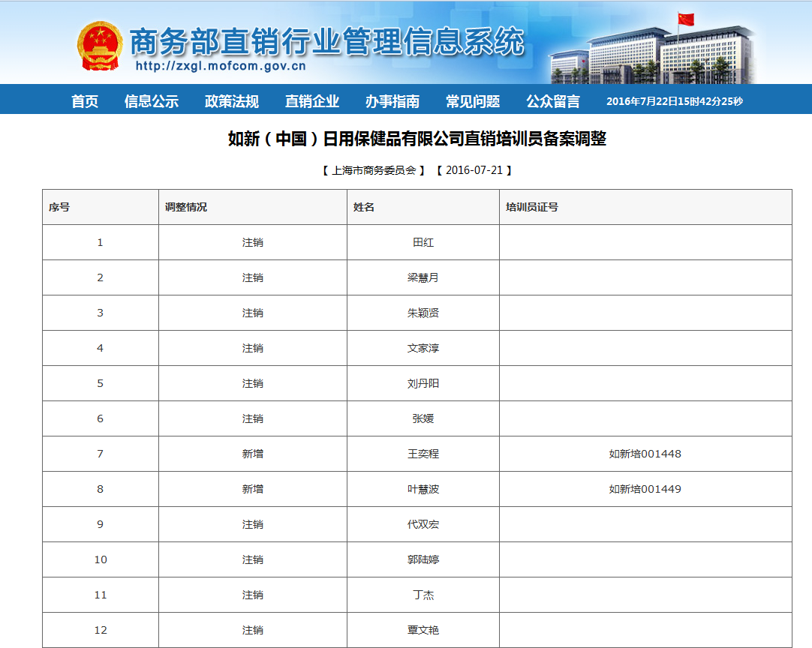
Task: Select the name 梁慧月 in row 2
Action: tap(423, 277)
